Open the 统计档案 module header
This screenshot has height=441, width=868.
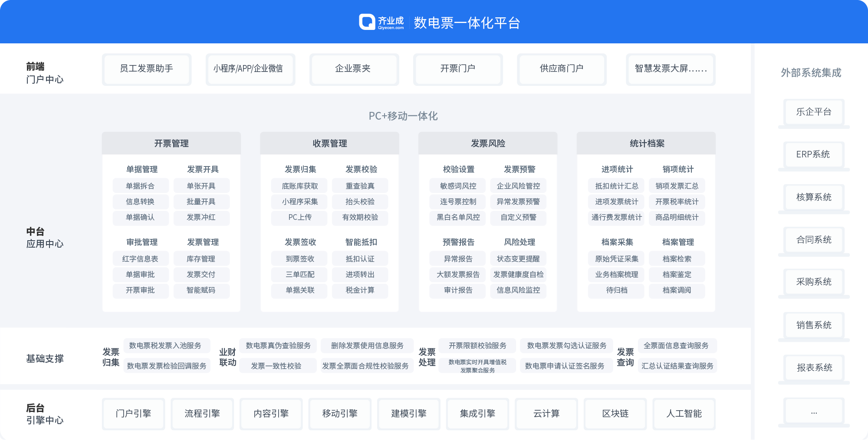point(646,144)
